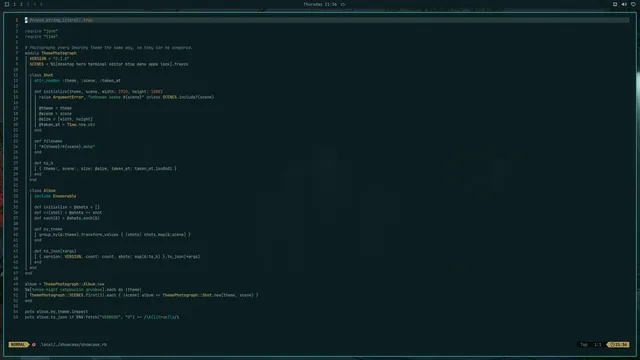This screenshot has height=360, width=640.
Task: Click the album = ThemePhotograph::Album.new line
Action: (64, 284)
